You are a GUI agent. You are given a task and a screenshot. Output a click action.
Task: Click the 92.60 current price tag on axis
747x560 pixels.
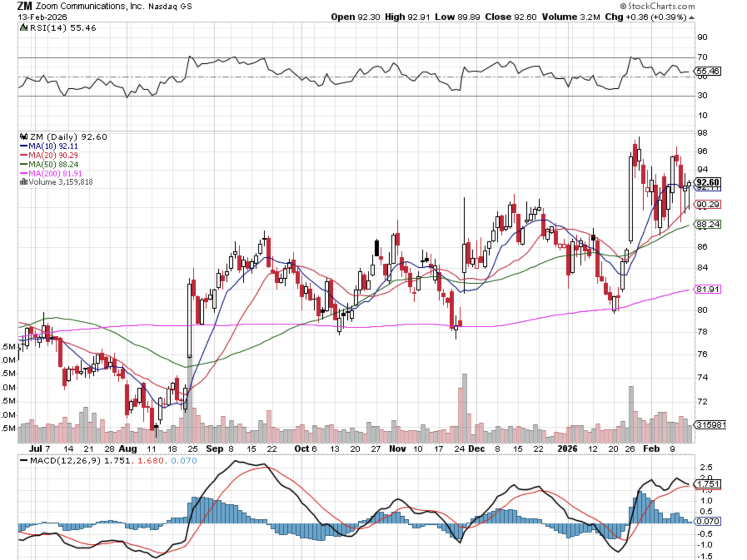click(707, 182)
